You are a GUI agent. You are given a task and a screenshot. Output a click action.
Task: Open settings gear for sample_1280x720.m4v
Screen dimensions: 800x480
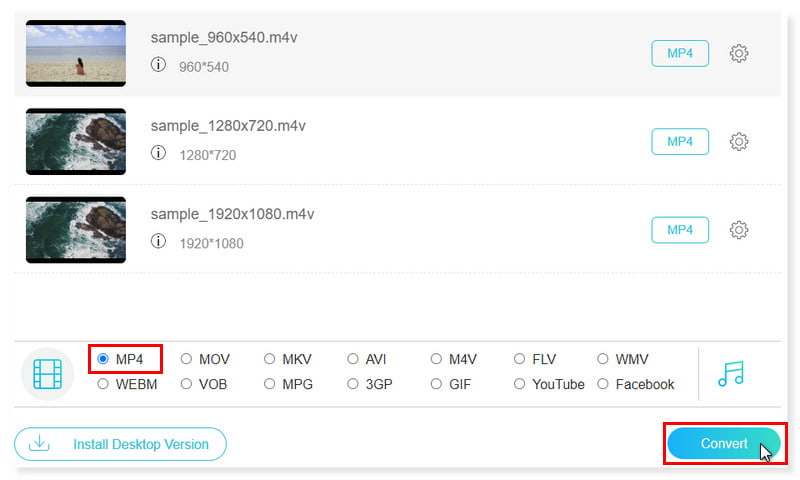[x=739, y=142]
